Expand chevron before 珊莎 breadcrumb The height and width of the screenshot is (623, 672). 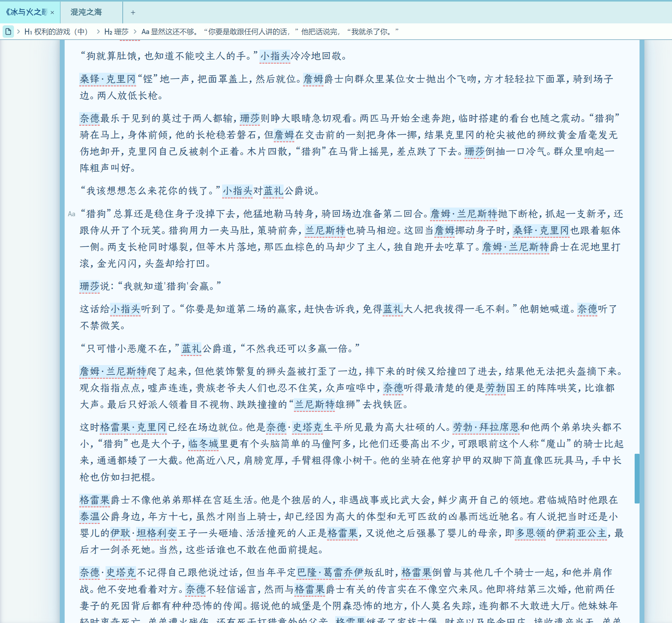click(x=98, y=32)
